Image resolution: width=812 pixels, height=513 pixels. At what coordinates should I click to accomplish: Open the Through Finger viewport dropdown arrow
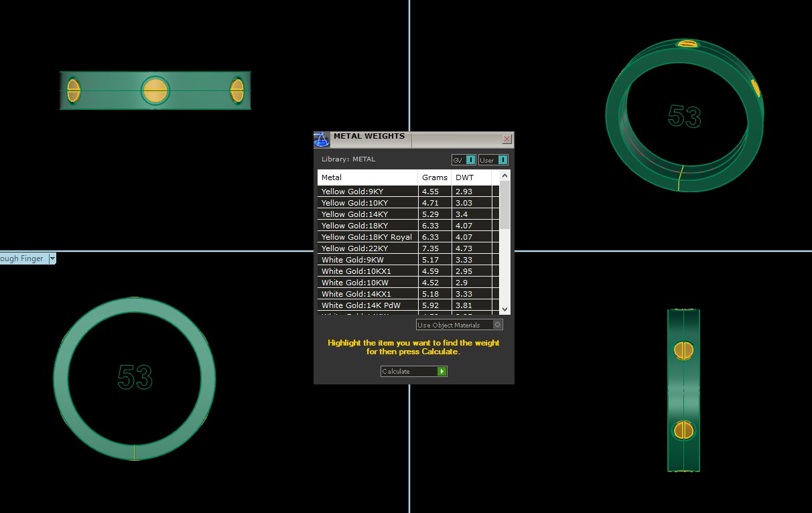pos(52,259)
